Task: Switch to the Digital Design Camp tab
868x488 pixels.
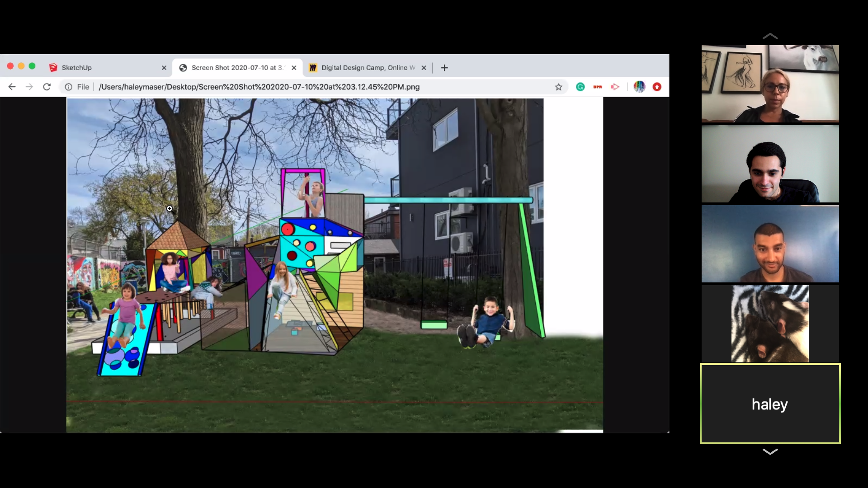Action: click(x=364, y=68)
